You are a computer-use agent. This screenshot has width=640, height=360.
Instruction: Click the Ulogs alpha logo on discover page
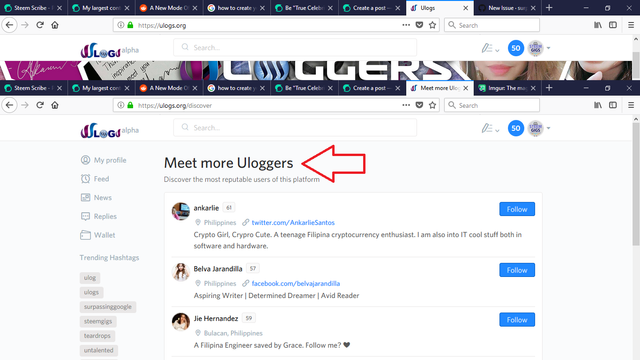point(109,131)
